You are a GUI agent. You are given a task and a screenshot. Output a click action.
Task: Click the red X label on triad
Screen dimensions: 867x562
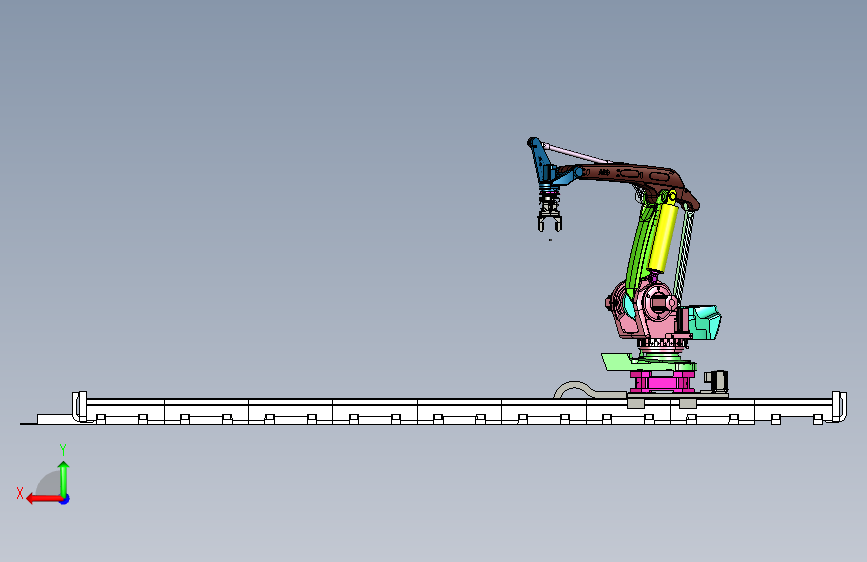tap(20, 493)
